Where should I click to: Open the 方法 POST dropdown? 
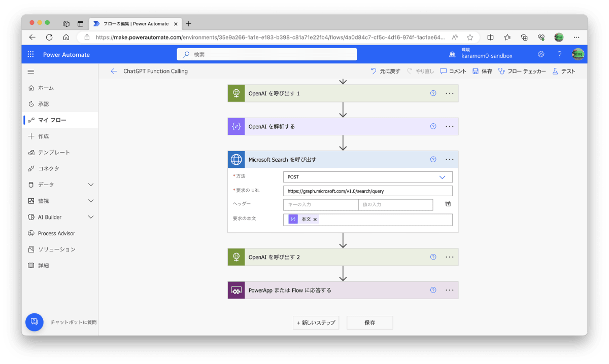pyautogui.click(x=368, y=177)
